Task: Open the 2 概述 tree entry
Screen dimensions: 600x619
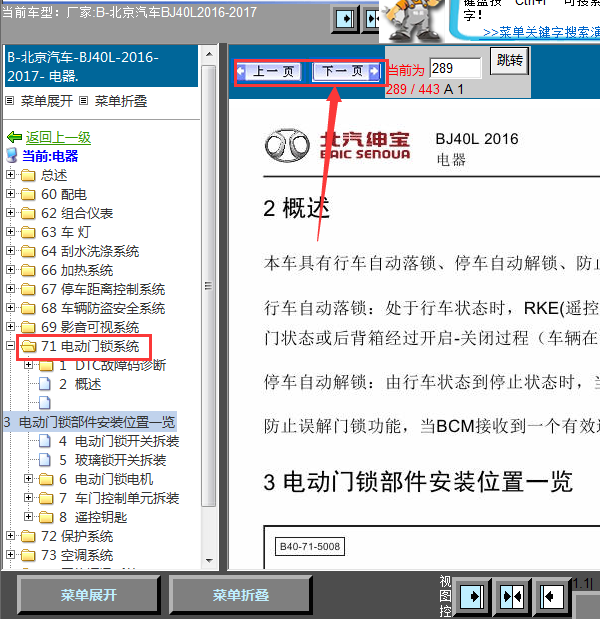Action: pos(80,384)
